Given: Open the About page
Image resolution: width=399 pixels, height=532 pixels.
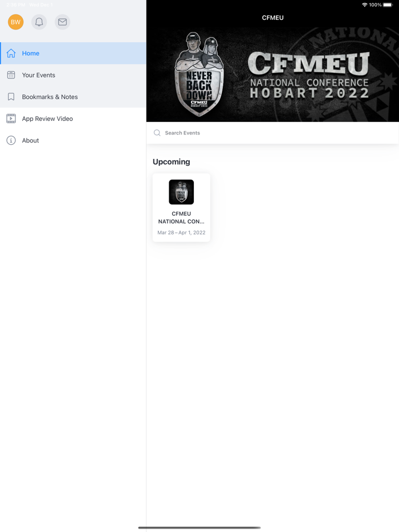Looking at the screenshot, I should pos(73,140).
